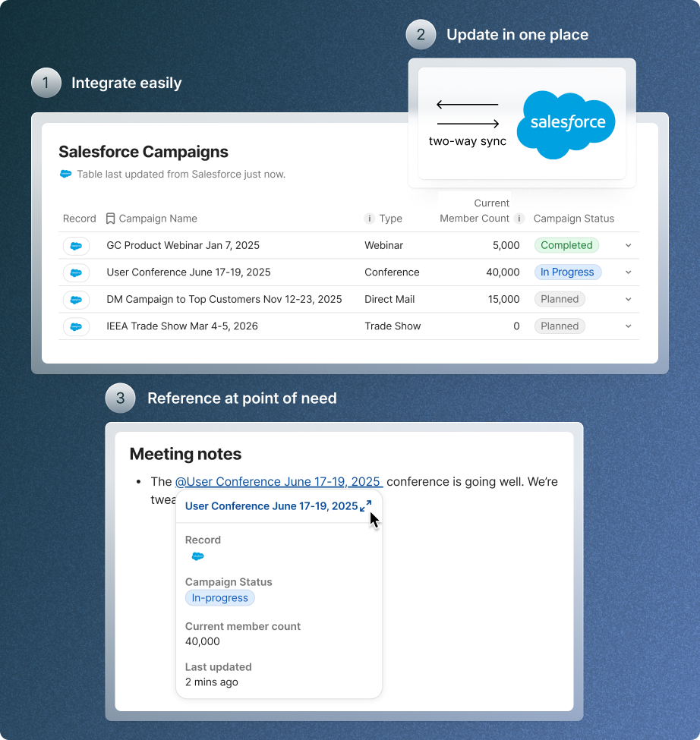The width and height of the screenshot is (700, 740).
Task: Expand the IEEA Trade Show row chevron
Action: (x=628, y=326)
